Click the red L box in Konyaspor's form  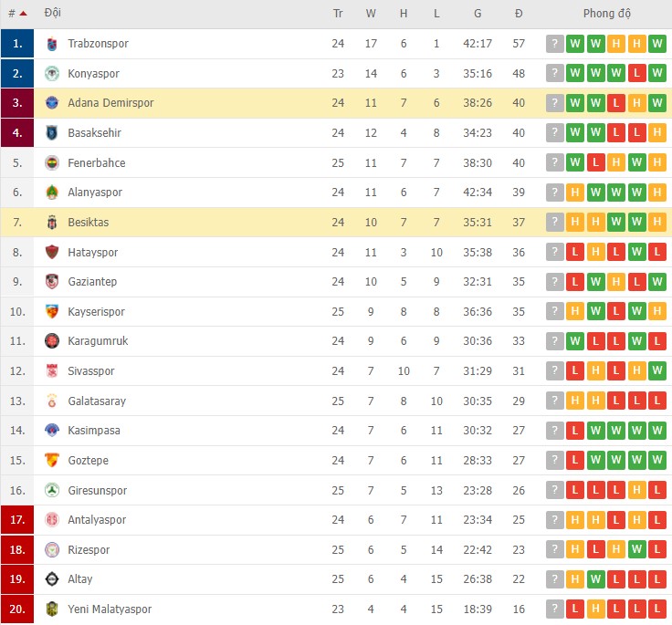[636, 74]
